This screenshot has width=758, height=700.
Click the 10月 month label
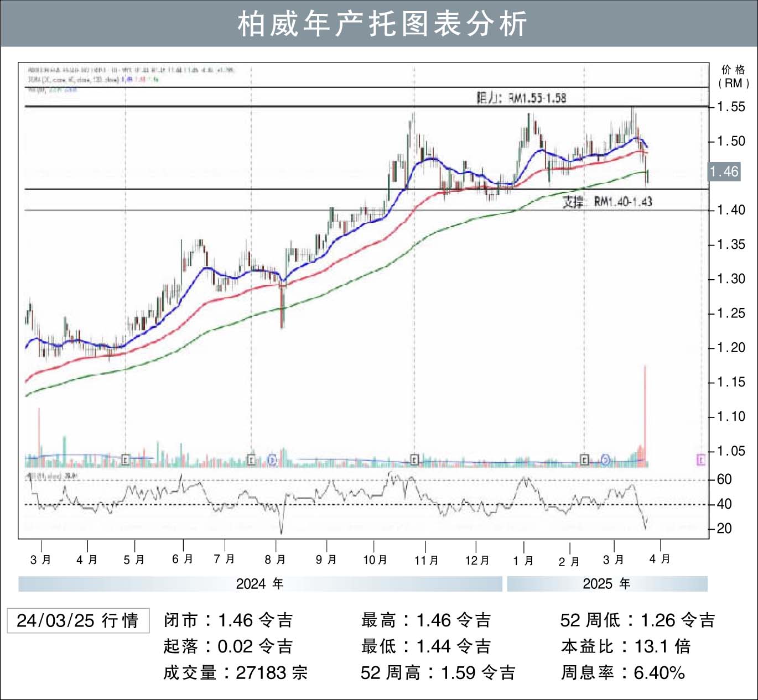(375, 560)
